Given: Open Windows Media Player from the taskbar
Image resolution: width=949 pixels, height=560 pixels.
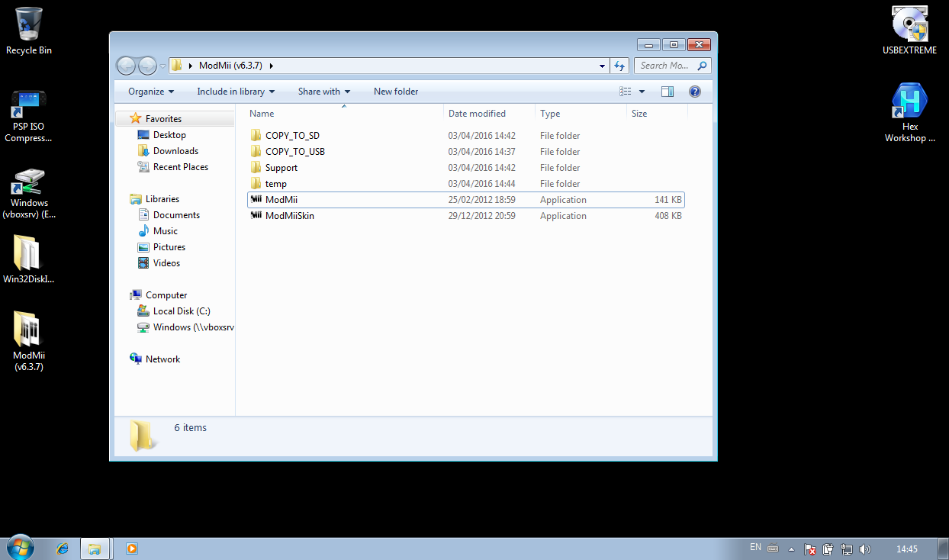Looking at the screenshot, I should [131, 549].
